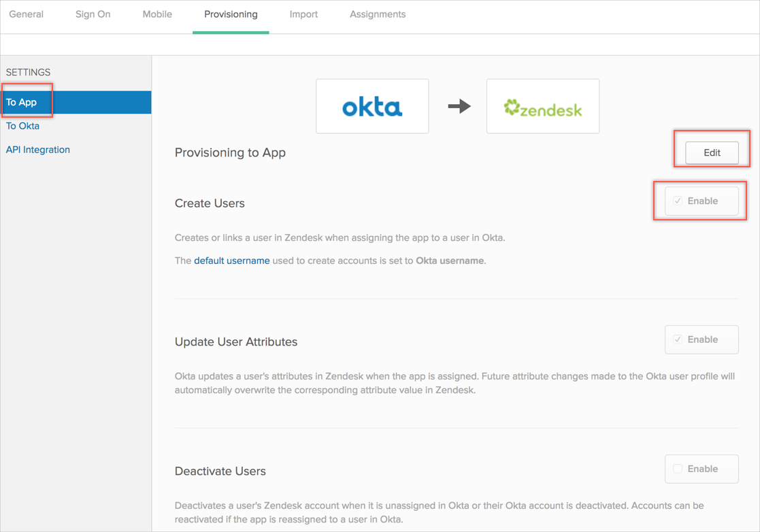This screenshot has height=532, width=760.
Task: Click the arrow between Okta and Zendesk
Action: tap(459, 106)
